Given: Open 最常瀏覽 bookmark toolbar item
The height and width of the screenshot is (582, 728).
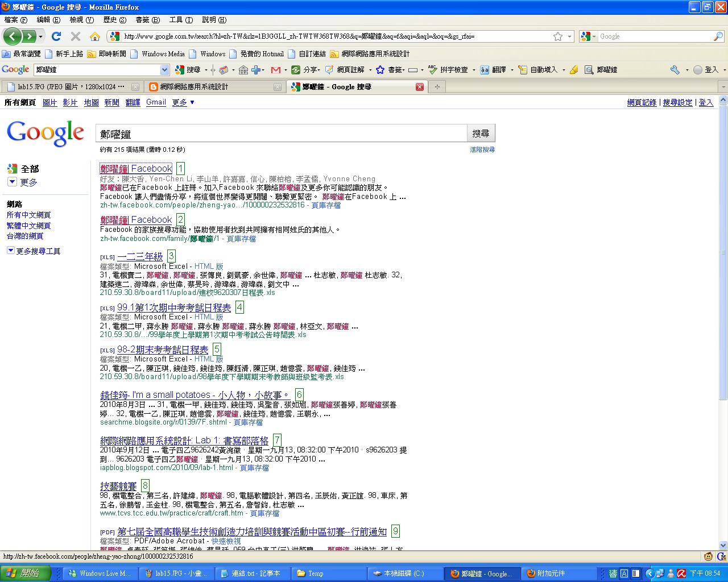Looking at the screenshot, I should (x=22, y=54).
